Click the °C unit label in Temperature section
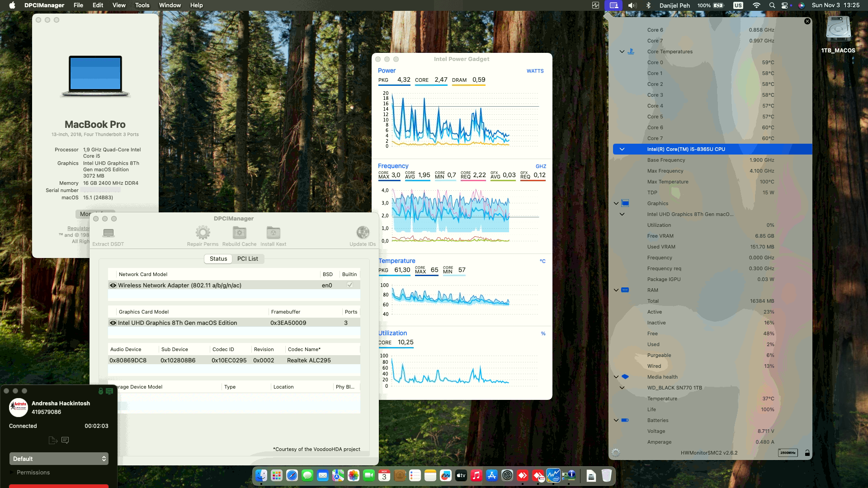Image resolution: width=868 pixels, height=488 pixels. tap(542, 261)
